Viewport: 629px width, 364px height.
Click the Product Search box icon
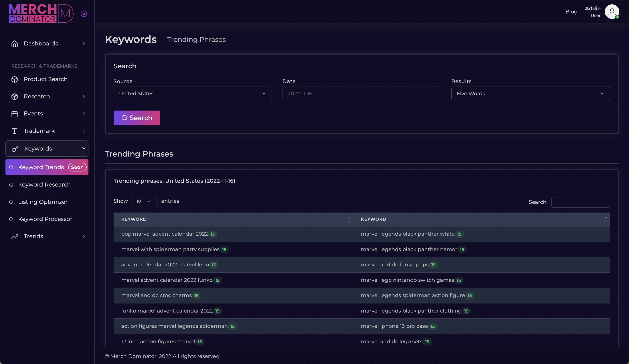click(15, 79)
